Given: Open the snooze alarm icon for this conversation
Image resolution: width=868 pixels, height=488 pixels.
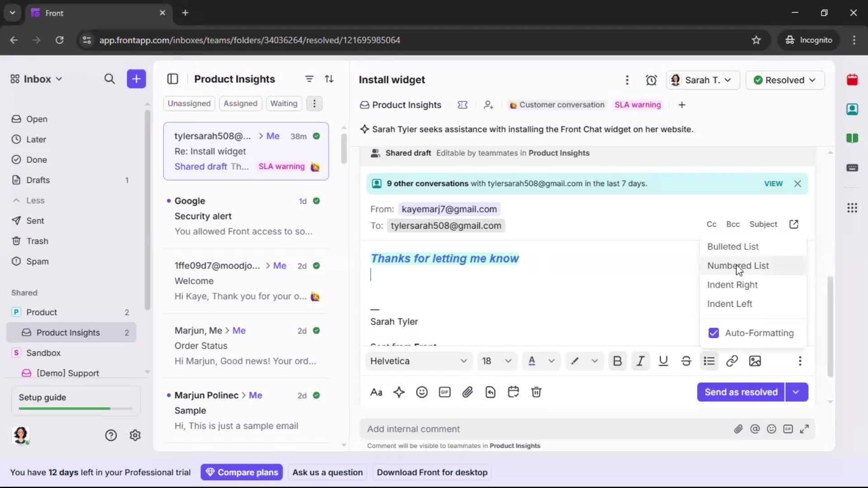Looking at the screenshot, I should pyautogui.click(x=651, y=80).
